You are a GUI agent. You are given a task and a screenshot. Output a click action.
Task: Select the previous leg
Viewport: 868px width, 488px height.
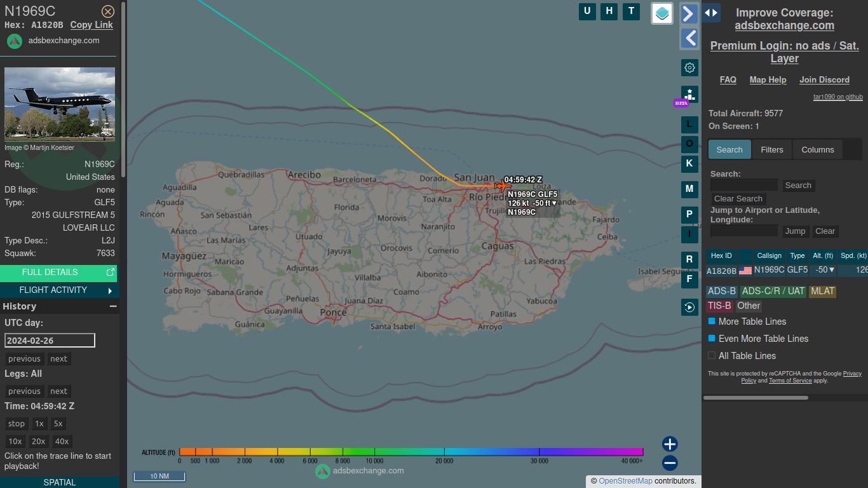click(x=24, y=391)
